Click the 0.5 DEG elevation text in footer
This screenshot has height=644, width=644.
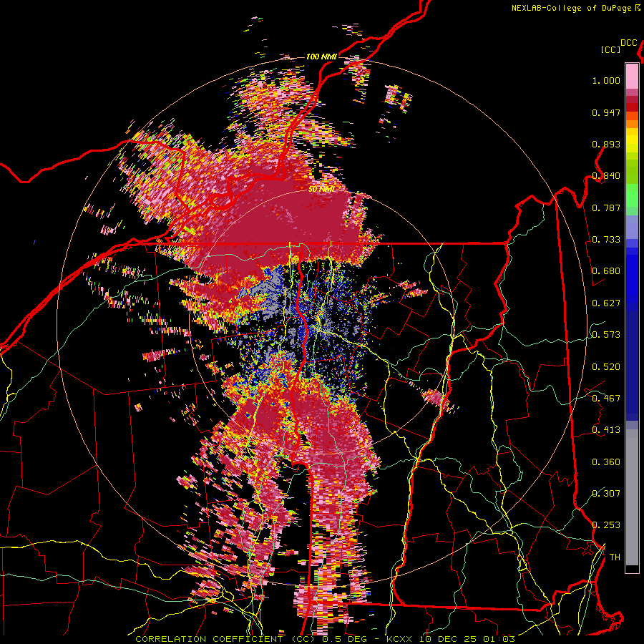coord(345,639)
